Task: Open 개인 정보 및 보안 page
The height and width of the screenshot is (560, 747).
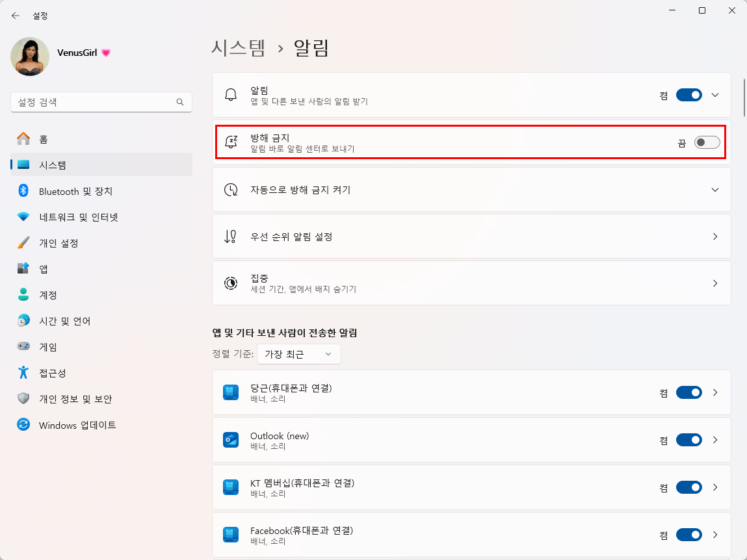Action: 101,398
